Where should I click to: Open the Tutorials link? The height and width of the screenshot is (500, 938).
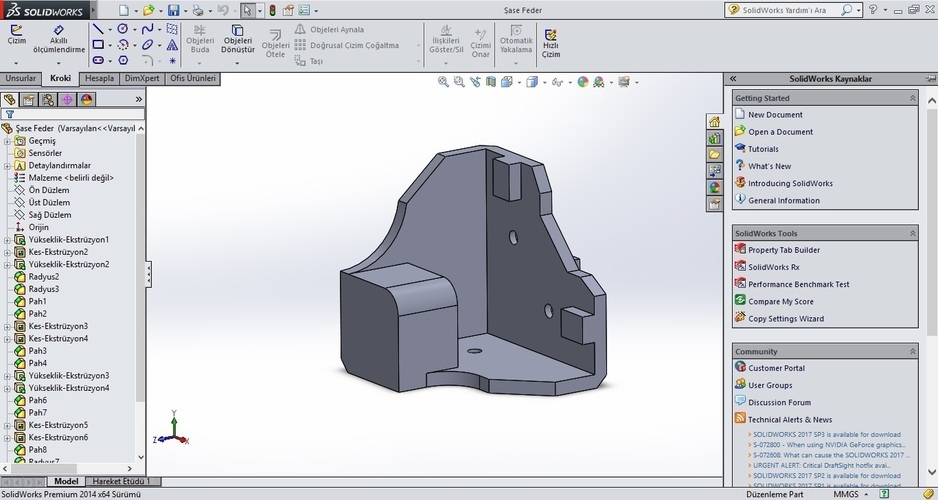click(x=763, y=149)
